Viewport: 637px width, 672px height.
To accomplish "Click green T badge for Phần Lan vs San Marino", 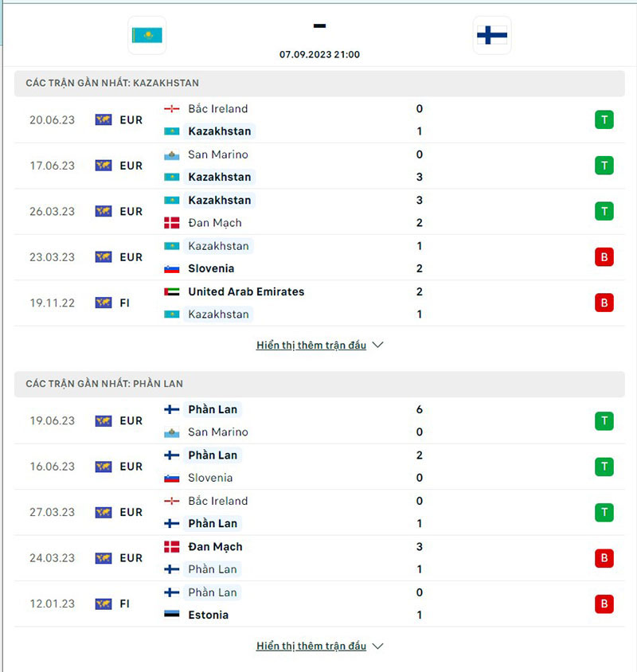I will pos(604,420).
